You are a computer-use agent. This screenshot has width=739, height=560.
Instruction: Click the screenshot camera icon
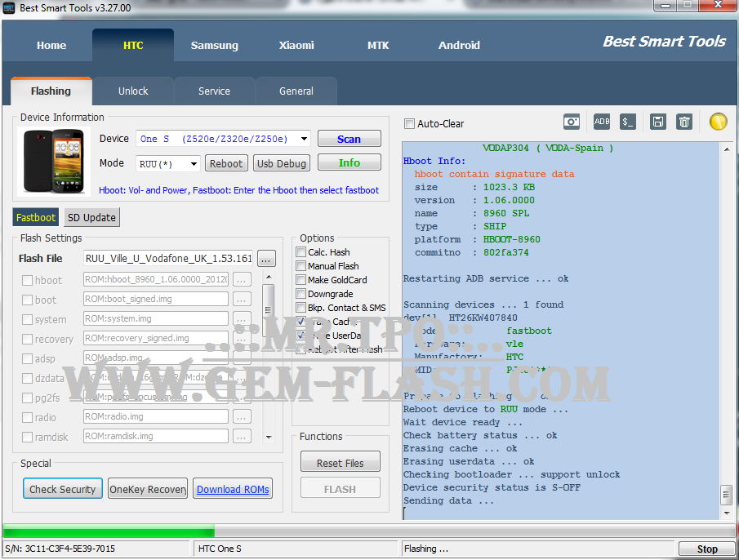572,122
